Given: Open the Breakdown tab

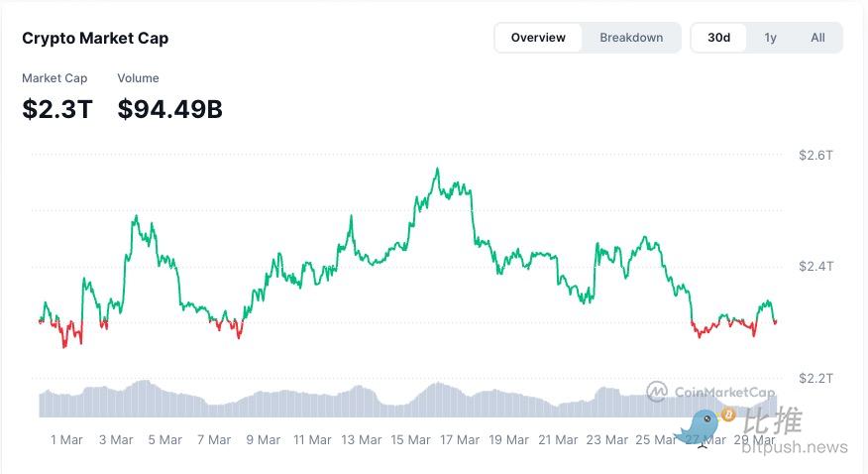Looking at the screenshot, I should click(x=631, y=38).
